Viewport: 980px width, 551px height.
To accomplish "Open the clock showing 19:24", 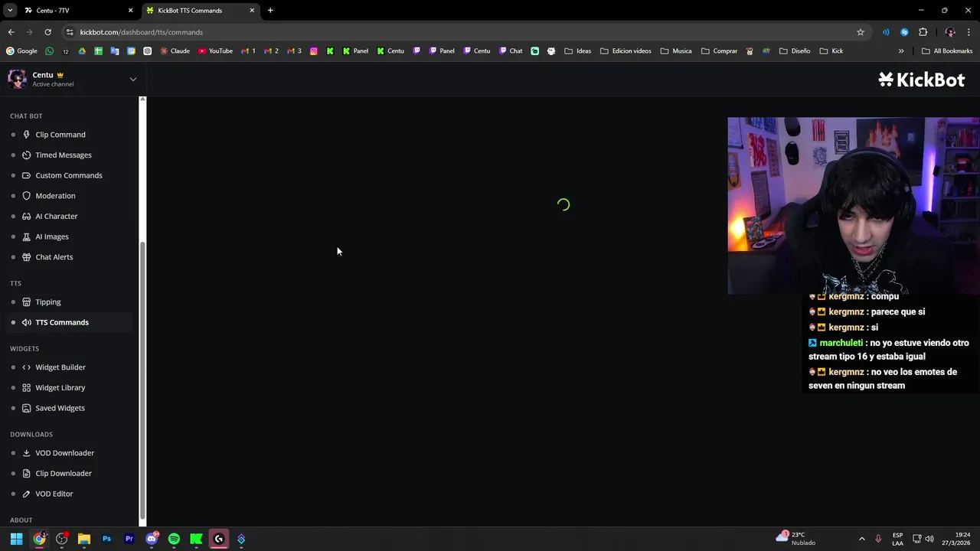I will click(x=956, y=539).
